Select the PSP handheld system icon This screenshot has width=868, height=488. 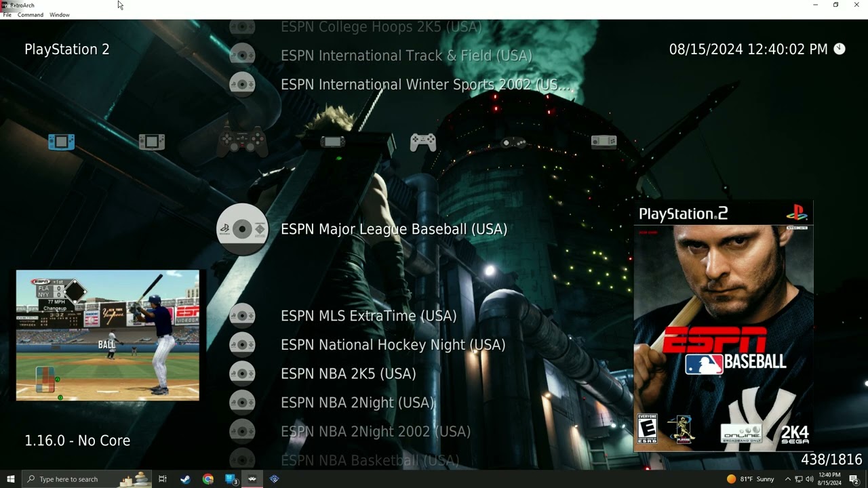point(332,142)
